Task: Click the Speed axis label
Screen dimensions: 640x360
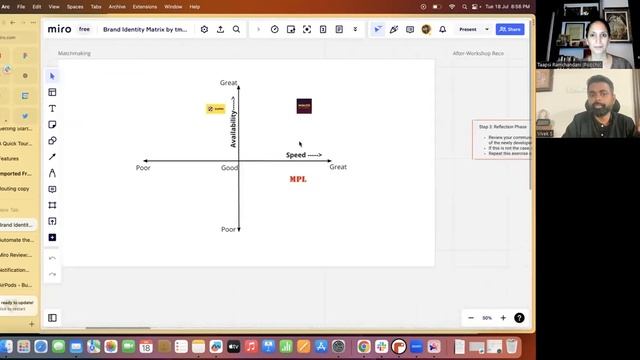Action: click(304, 155)
